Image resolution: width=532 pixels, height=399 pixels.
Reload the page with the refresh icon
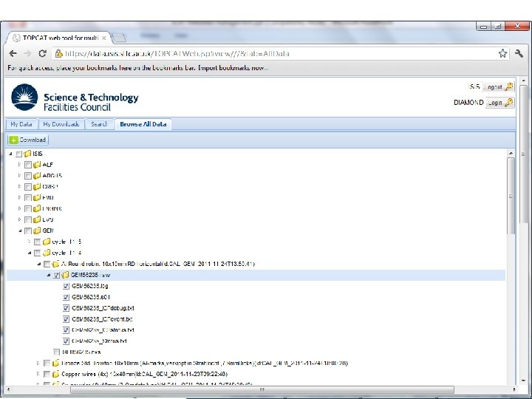click(42, 54)
